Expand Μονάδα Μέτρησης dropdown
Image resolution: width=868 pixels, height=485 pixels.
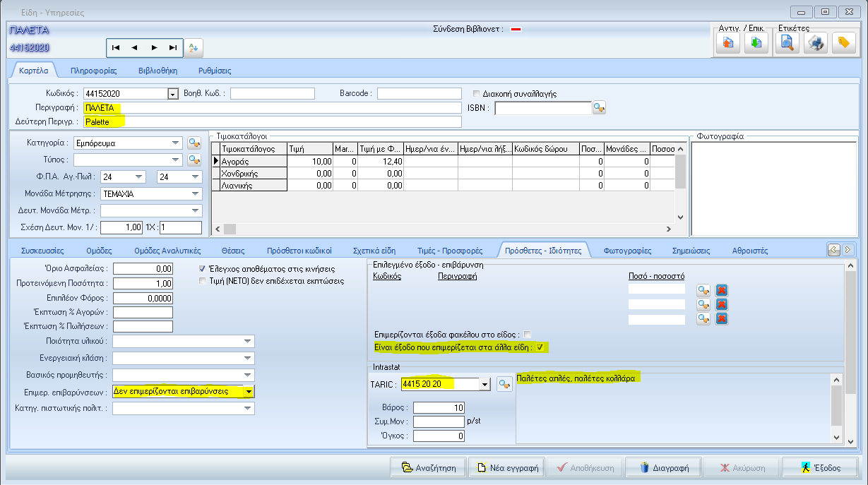click(195, 193)
